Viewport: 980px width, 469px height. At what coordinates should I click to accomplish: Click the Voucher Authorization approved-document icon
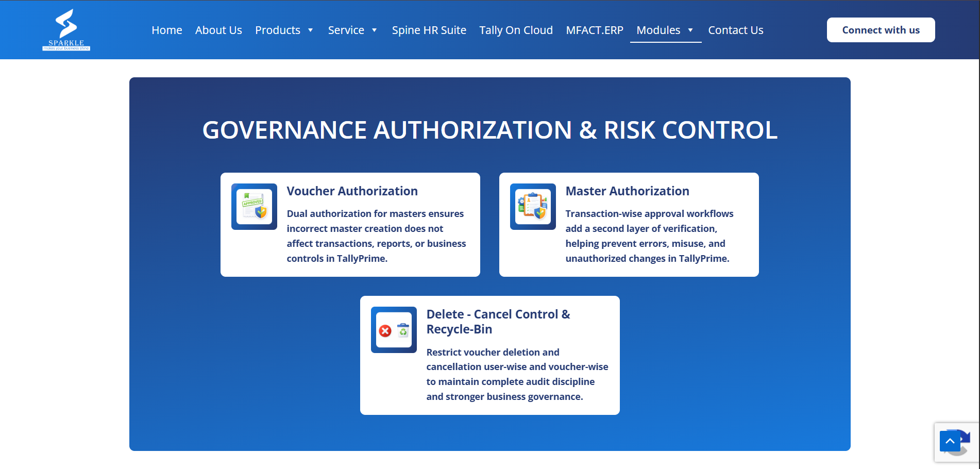coord(254,207)
